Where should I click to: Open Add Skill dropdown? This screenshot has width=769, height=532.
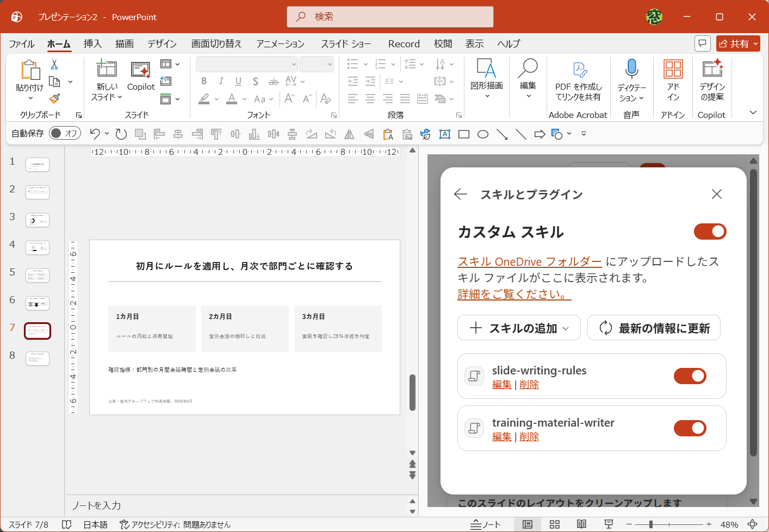(x=519, y=328)
